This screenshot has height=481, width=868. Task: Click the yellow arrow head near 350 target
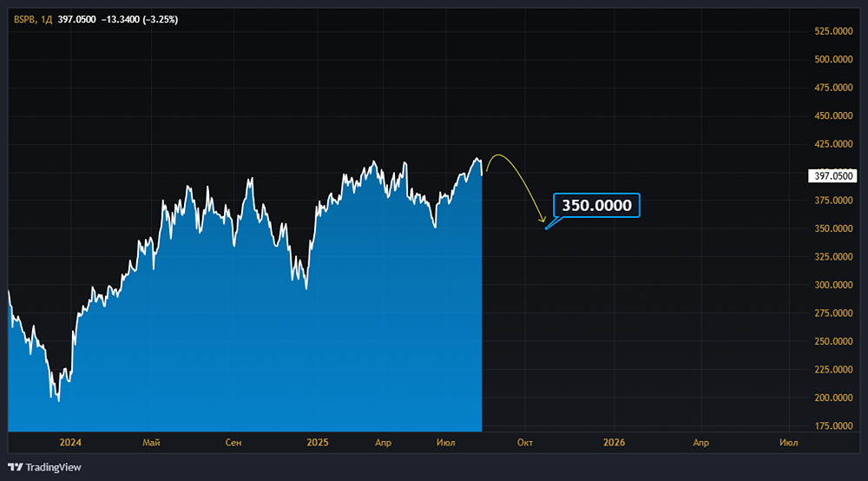tap(542, 220)
